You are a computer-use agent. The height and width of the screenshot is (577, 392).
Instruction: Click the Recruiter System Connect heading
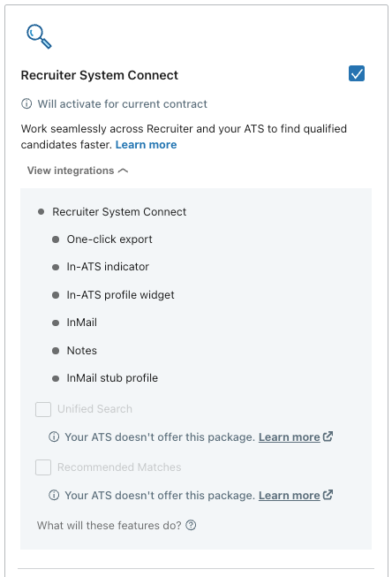tap(99, 75)
